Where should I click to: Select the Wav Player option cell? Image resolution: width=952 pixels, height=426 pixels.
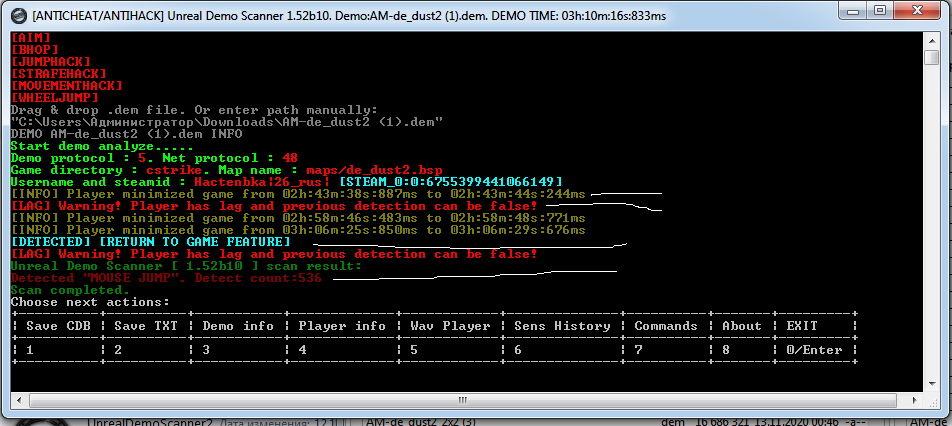pyautogui.click(x=450, y=326)
